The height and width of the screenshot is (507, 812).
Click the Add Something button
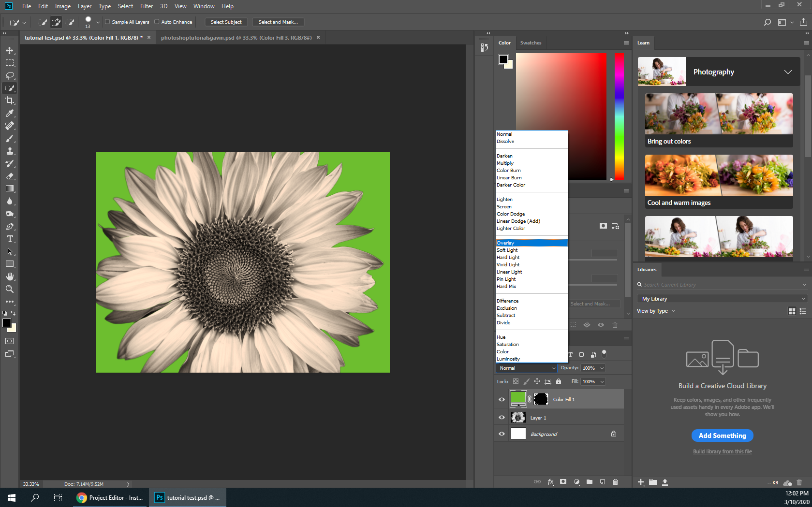[722, 435]
